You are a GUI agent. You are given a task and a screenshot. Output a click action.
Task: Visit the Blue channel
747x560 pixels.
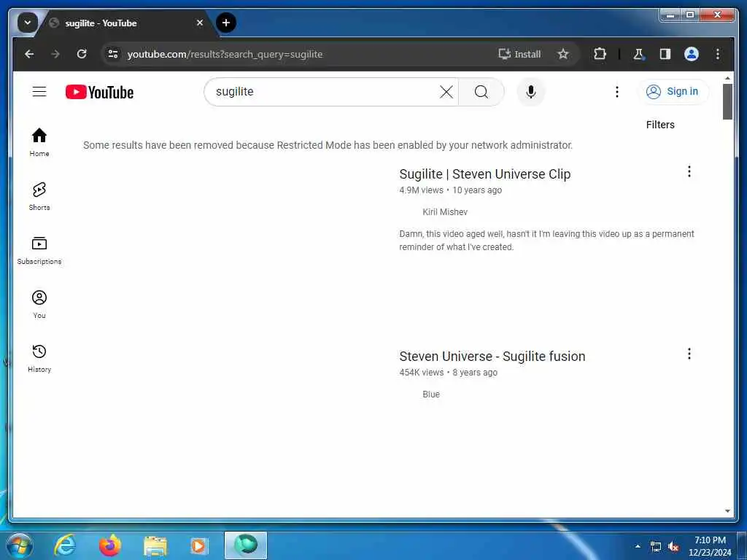(430, 394)
